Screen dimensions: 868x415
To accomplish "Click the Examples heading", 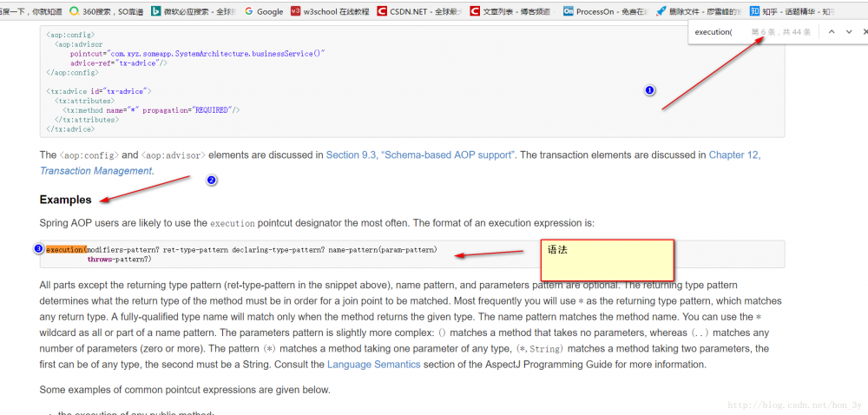I will [65, 200].
